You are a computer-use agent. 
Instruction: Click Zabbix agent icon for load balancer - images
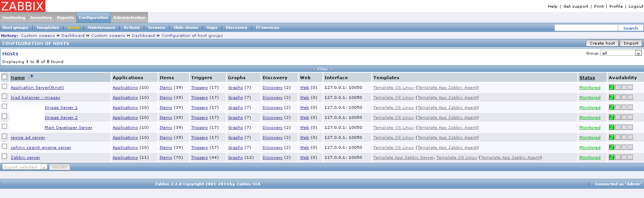point(611,97)
